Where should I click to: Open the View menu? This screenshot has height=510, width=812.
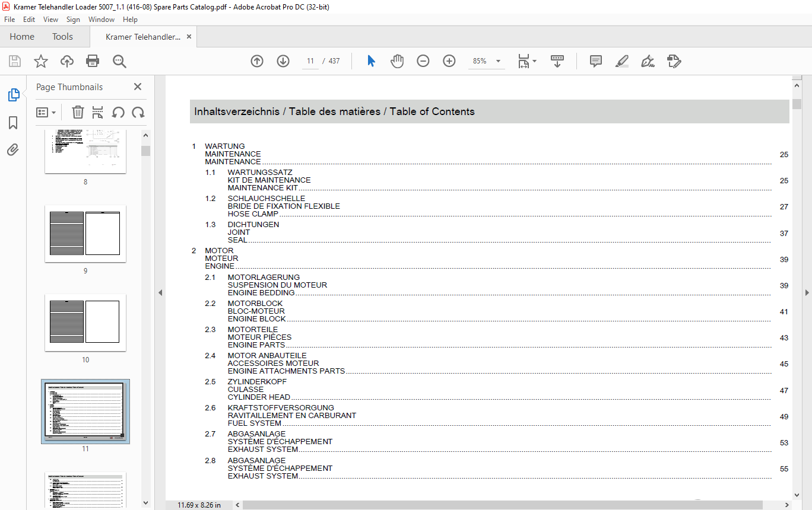[51, 20]
